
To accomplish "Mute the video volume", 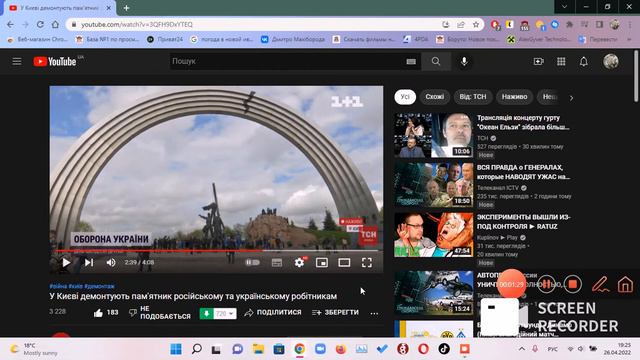I will pyautogui.click(x=111, y=262).
